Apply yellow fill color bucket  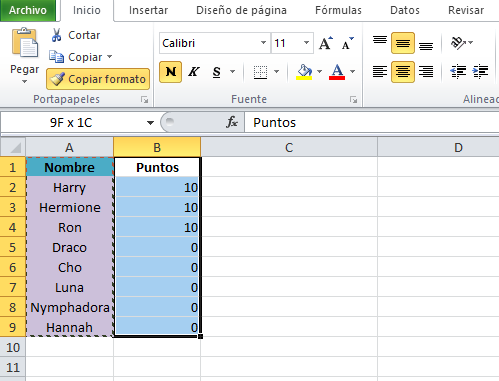(x=304, y=72)
